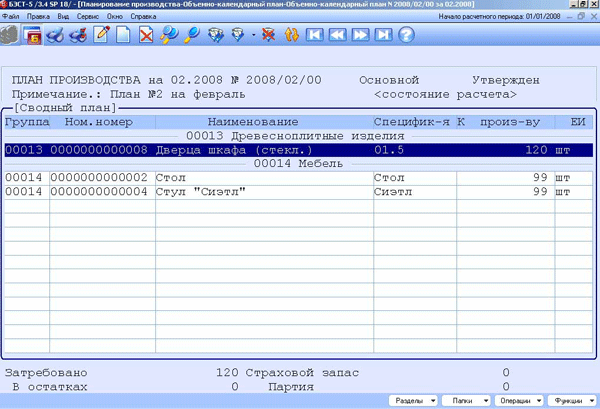Screen dimensions: 600x409
Task: Click item number 0000000000004
Action: point(99,192)
